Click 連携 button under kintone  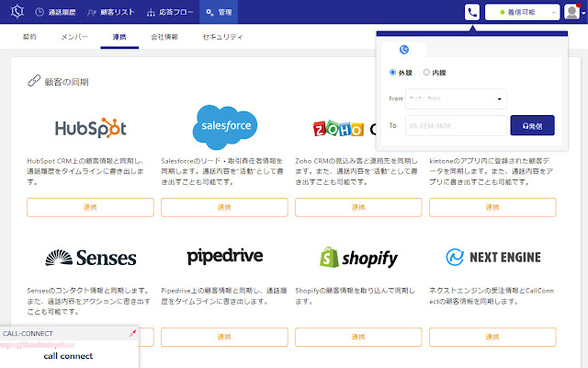coord(492,207)
